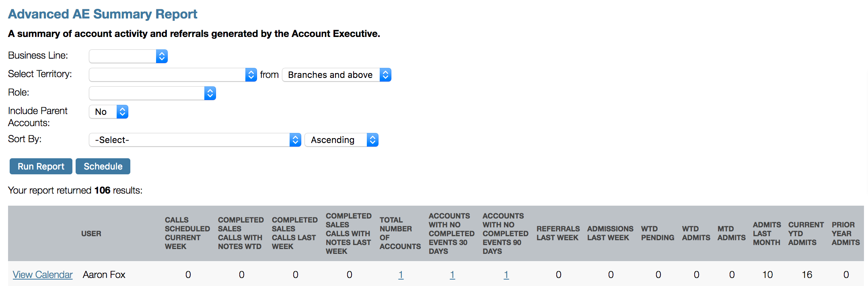Screen dimensions: 868x286
Task: Click the WTD Pending column header
Action: tap(658, 233)
